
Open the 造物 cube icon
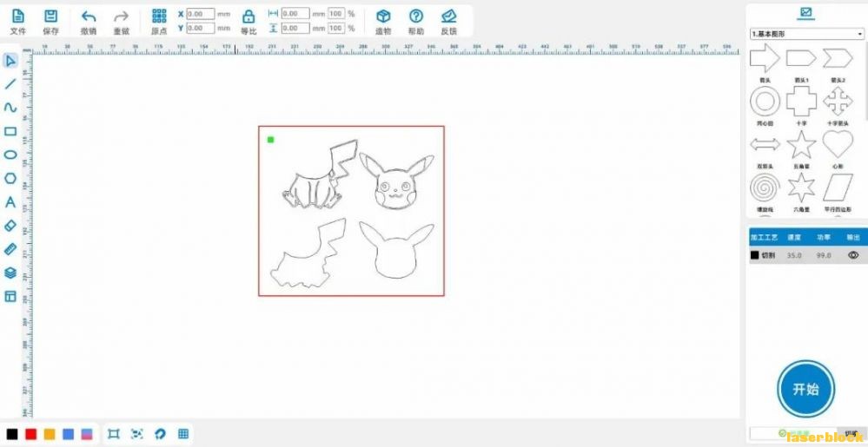coord(383,16)
